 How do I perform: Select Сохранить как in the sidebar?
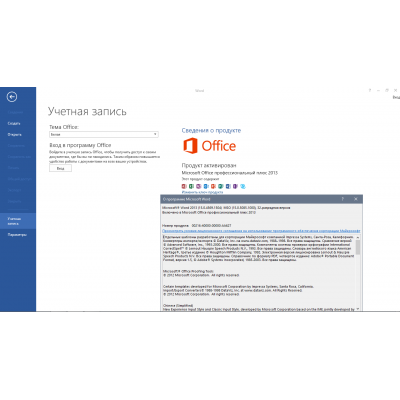pos(19,157)
